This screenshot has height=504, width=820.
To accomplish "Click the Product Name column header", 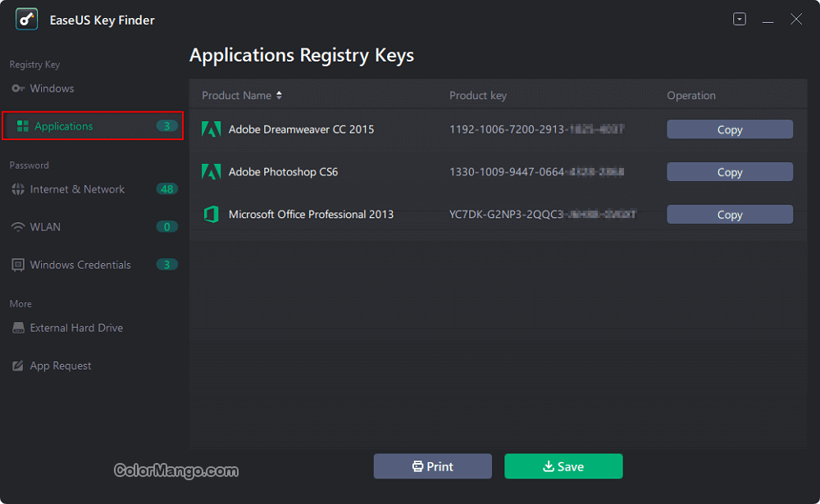I will [236, 95].
